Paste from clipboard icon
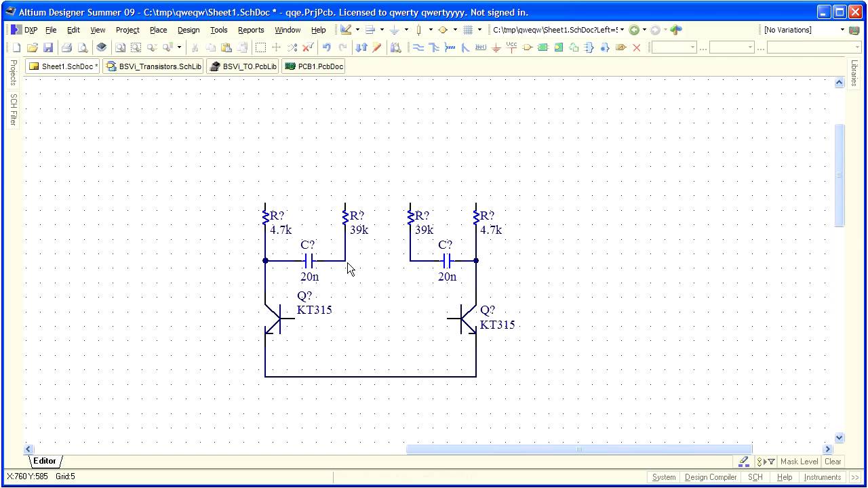 click(x=226, y=47)
